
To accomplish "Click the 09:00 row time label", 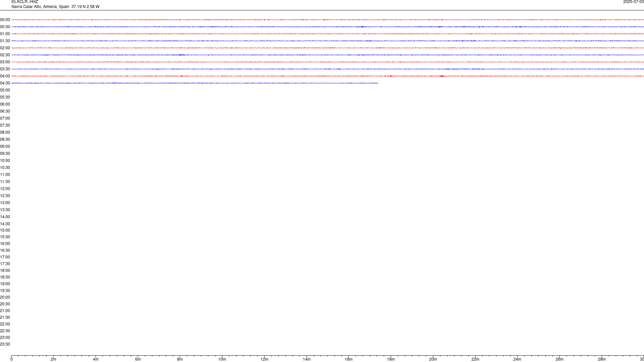I will point(5,146).
